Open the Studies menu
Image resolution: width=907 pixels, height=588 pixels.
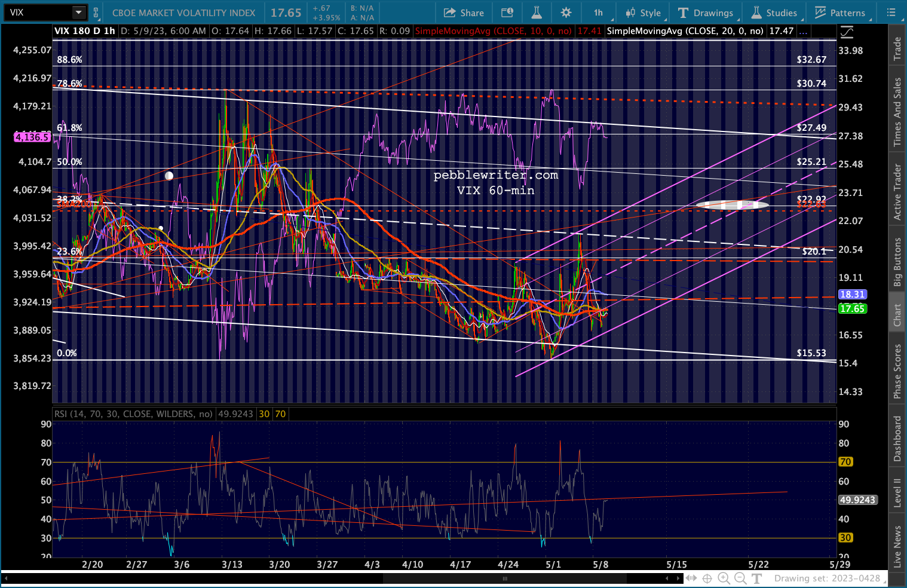click(x=774, y=13)
